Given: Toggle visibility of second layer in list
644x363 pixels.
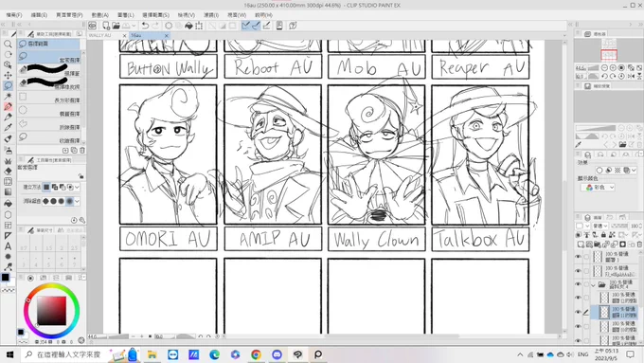Looking at the screenshot, I should point(579,271).
